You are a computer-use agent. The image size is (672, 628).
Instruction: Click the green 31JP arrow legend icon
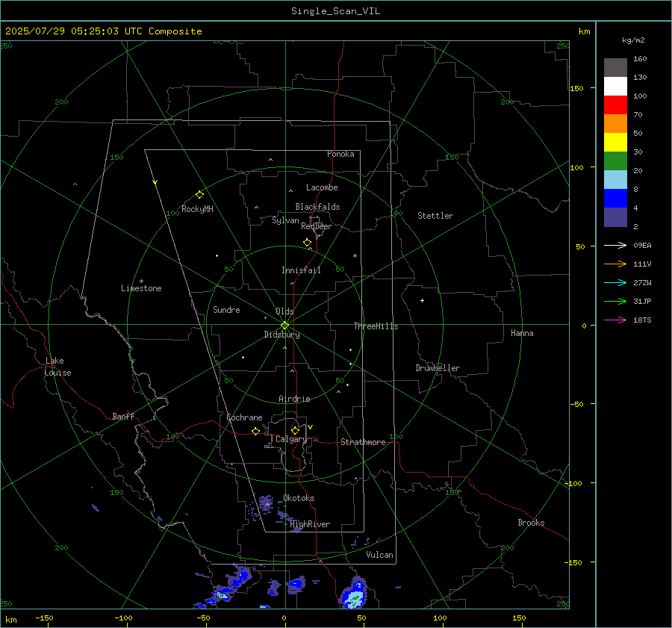tap(615, 301)
